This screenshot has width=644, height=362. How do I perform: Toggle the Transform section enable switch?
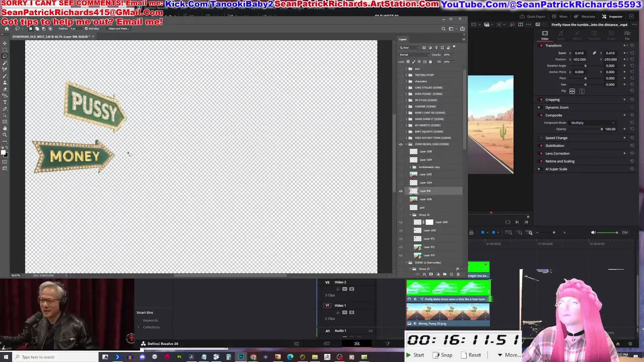click(541, 46)
